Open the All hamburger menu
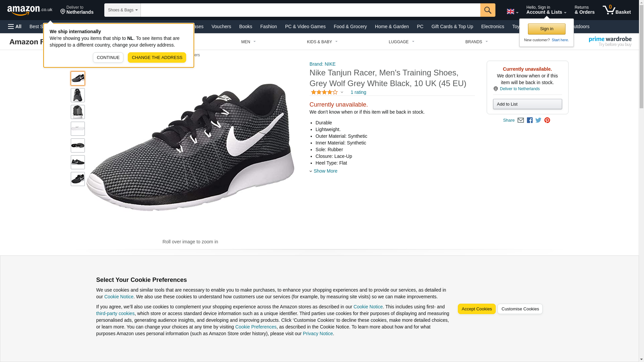 pos(15,26)
